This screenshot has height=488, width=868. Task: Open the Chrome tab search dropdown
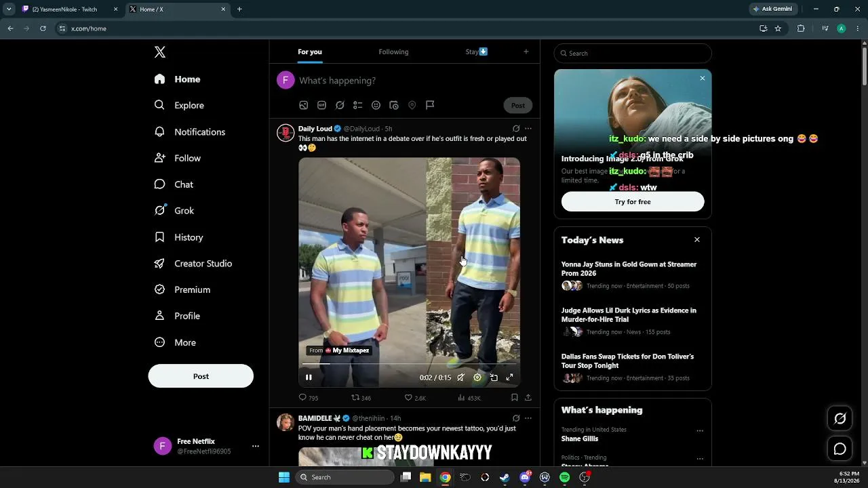point(9,9)
